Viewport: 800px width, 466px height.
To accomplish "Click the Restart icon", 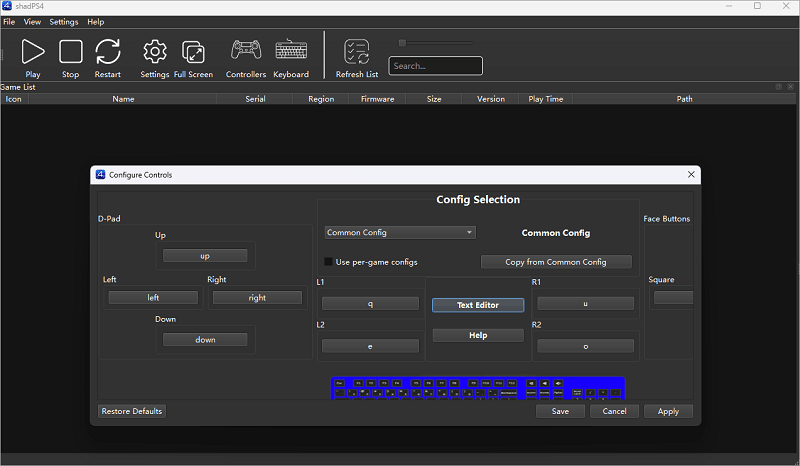I will pyautogui.click(x=107, y=52).
